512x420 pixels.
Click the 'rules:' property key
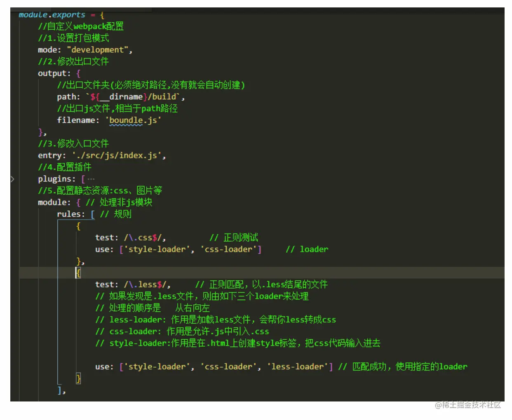coord(71,214)
